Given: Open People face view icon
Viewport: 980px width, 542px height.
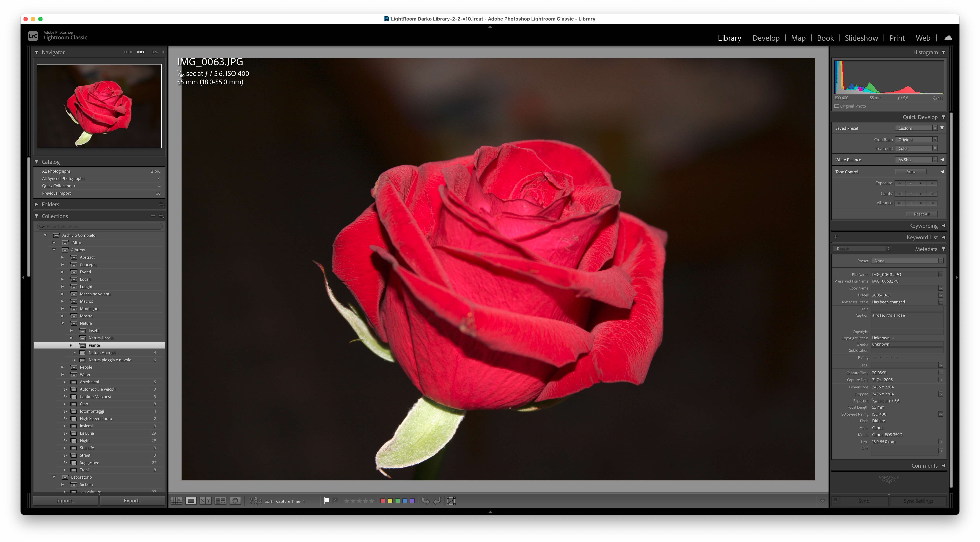Looking at the screenshot, I should (235, 501).
